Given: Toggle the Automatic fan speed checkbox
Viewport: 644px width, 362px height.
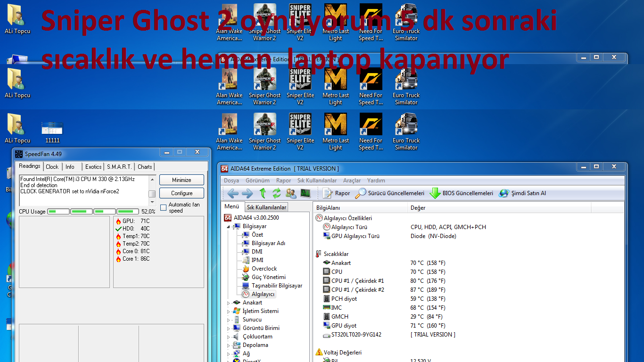Looking at the screenshot, I should point(164,207).
